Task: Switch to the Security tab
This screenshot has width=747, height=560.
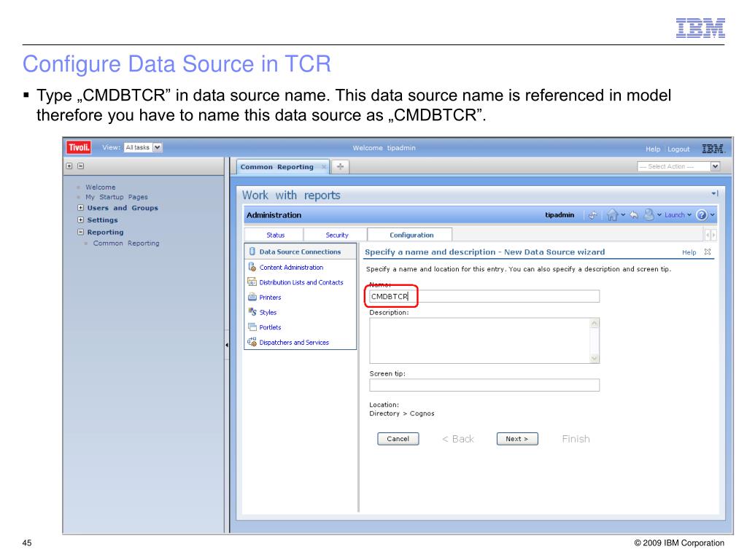Action: click(336, 235)
